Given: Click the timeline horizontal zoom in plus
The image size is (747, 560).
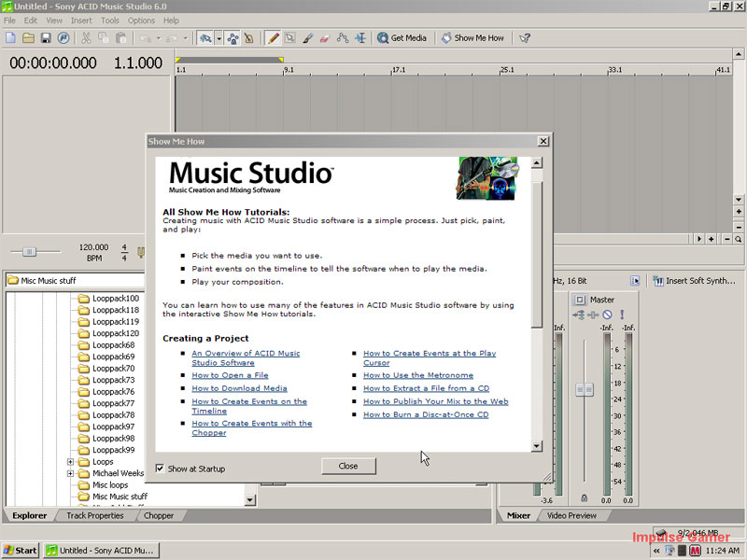Looking at the screenshot, I should tap(712, 239).
